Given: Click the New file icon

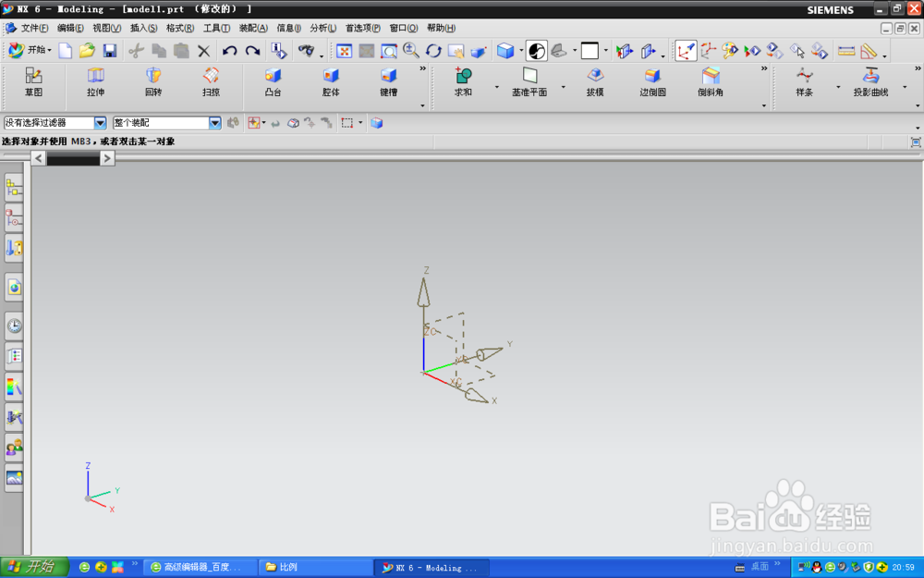Looking at the screenshot, I should tap(66, 51).
